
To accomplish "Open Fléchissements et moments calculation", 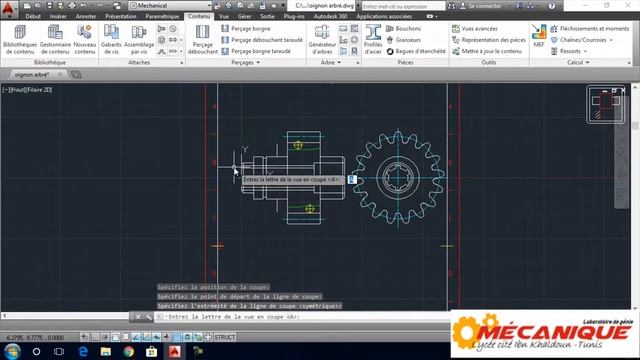I will [x=590, y=29].
